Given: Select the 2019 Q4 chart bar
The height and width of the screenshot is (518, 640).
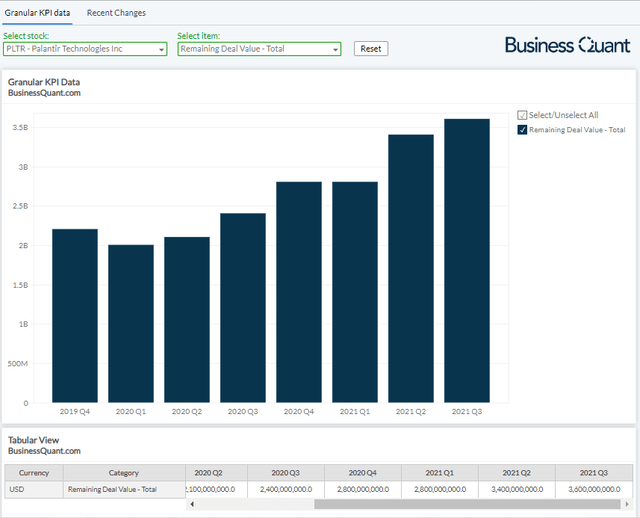Looking at the screenshot, I should pyautogui.click(x=75, y=315).
